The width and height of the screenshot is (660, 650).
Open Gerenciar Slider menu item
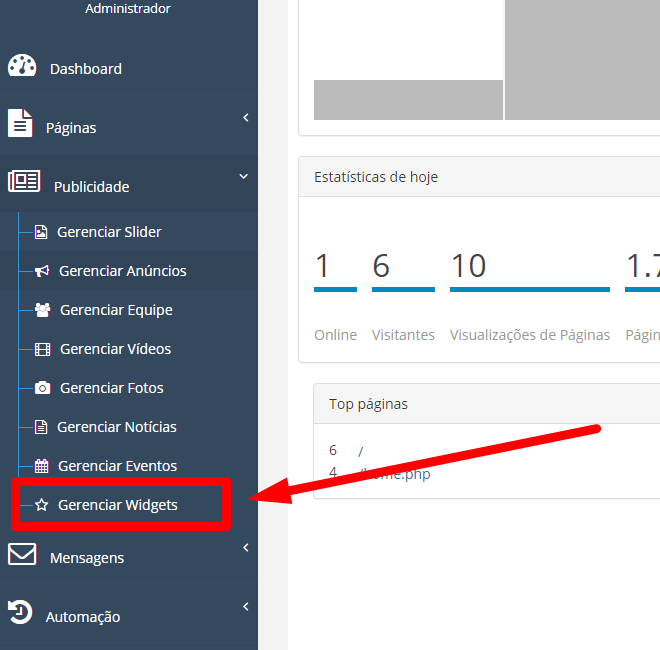point(109,232)
